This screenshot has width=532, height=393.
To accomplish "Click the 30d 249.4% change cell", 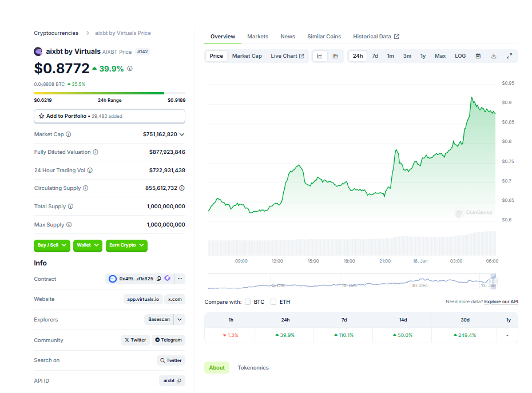I will point(465,335).
